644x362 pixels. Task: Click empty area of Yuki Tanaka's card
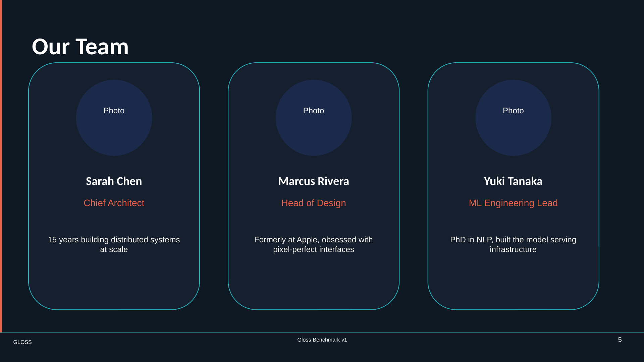(x=513, y=282)
